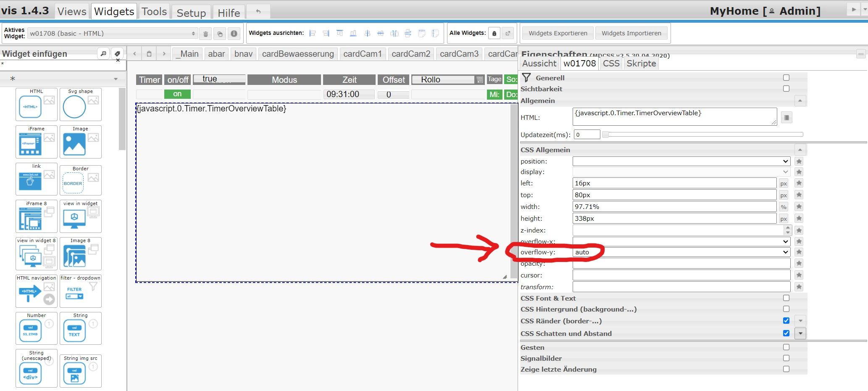Select the Number widget
Screen dimensions: 868x391
click(x=37, y=328)
